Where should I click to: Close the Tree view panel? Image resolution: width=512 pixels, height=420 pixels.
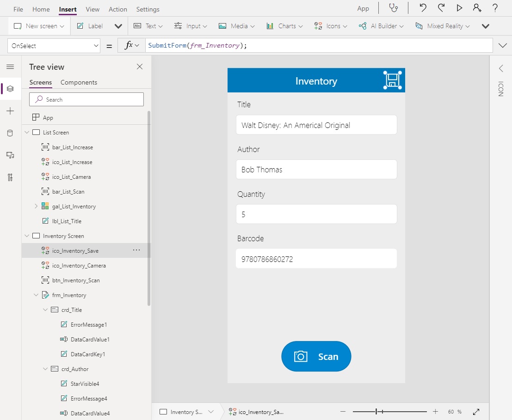pos(140,67)
